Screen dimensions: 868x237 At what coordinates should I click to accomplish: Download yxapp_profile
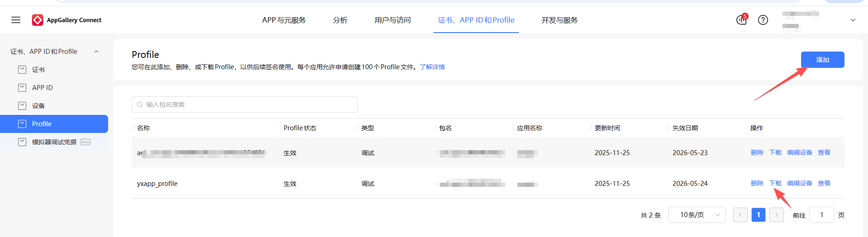[x=775, y=183]
